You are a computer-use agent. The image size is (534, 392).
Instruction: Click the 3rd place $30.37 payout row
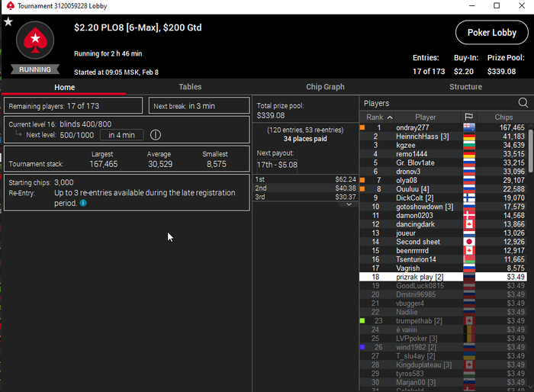coord(305,197)
